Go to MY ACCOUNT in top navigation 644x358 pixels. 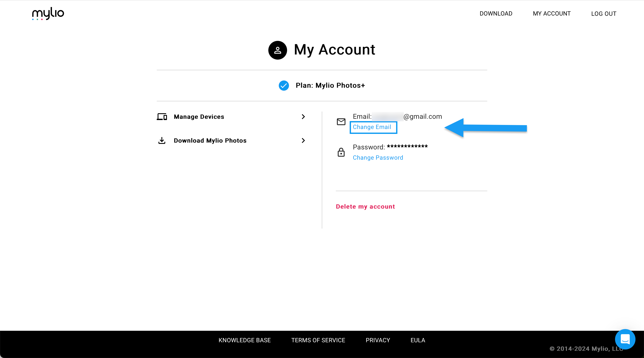(x=552, y=13)
